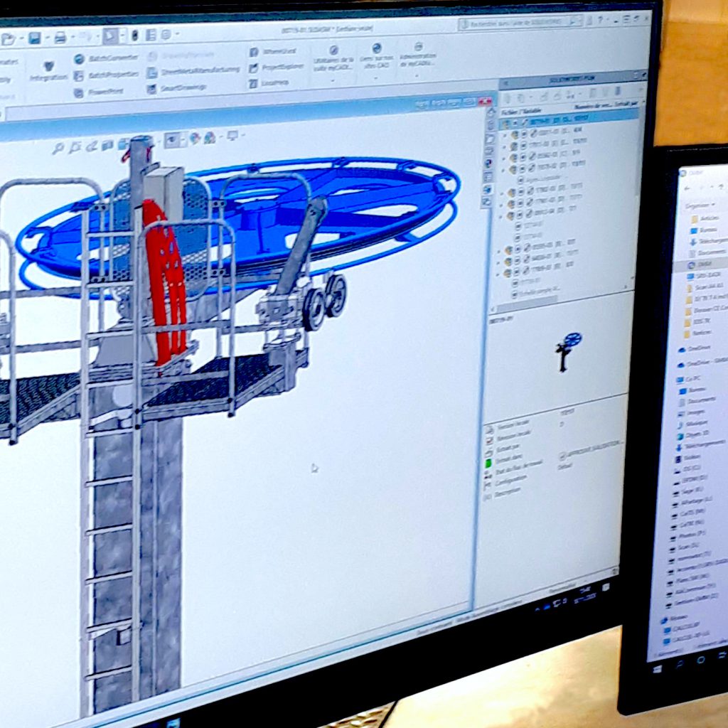Image resolution: width=728 pixels, height=728 pixels.
Task: Open the File Explorer folder tab in task pane
Action: [x=490, y=139]
